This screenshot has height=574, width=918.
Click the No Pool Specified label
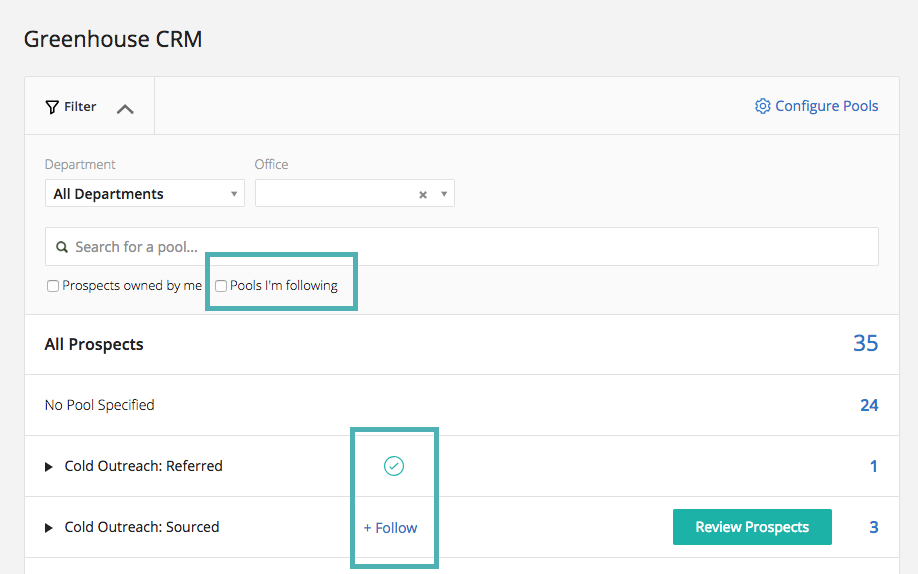coord(100,405)
